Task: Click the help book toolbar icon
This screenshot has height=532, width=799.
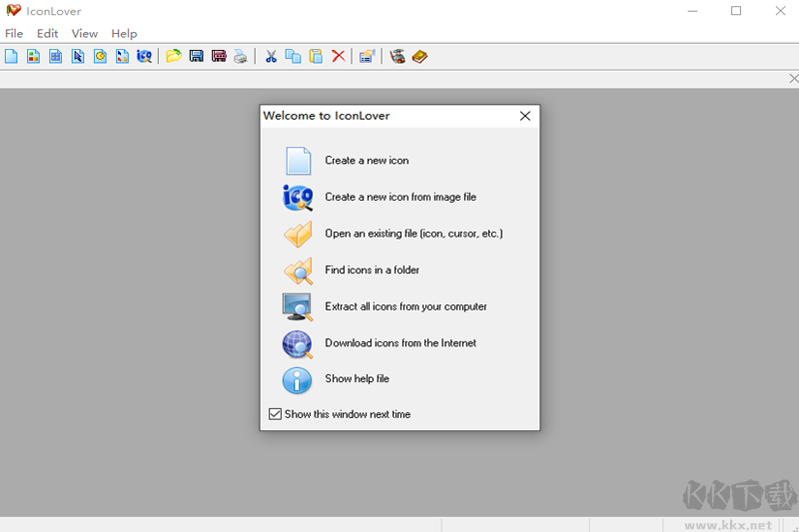Action: click(419, 57)
